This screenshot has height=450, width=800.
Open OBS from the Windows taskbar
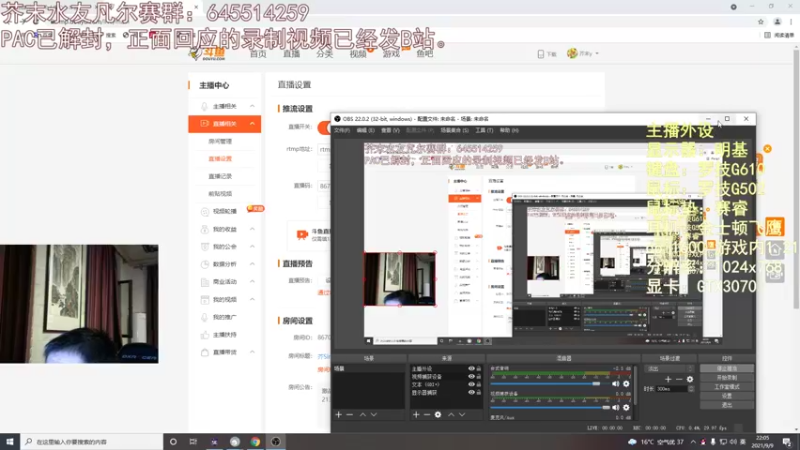[x=276, y=442]
